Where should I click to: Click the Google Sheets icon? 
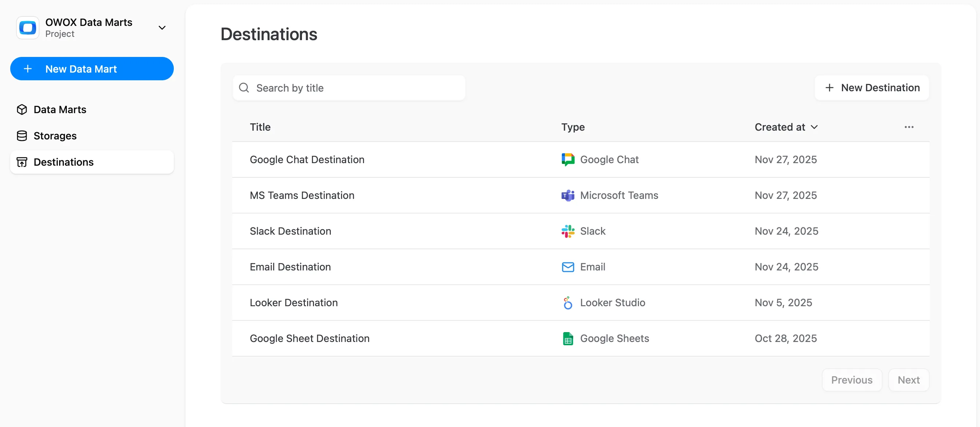(x=568, y=338)
